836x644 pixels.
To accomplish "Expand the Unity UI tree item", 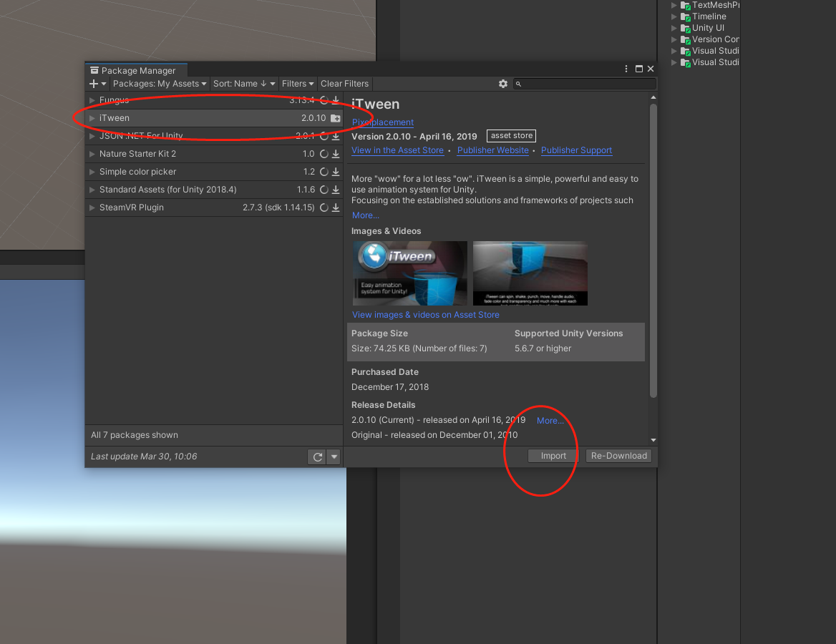I will (674, 27).
